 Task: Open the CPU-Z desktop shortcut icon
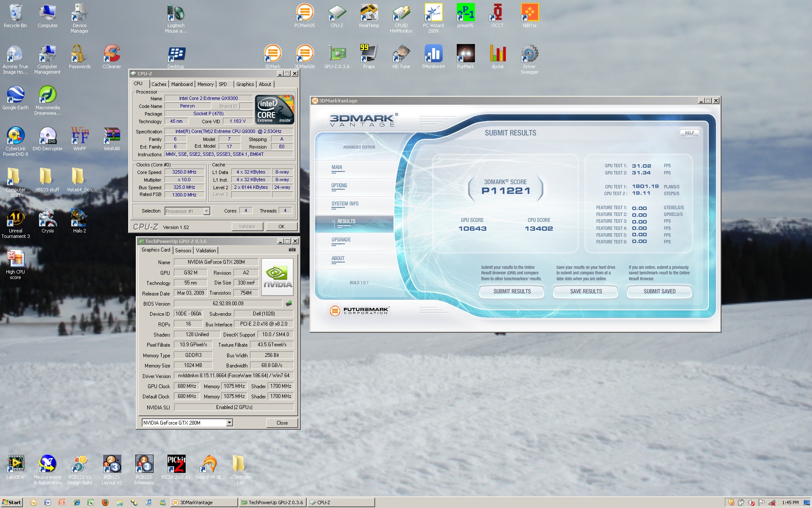(x=337, y=16)
